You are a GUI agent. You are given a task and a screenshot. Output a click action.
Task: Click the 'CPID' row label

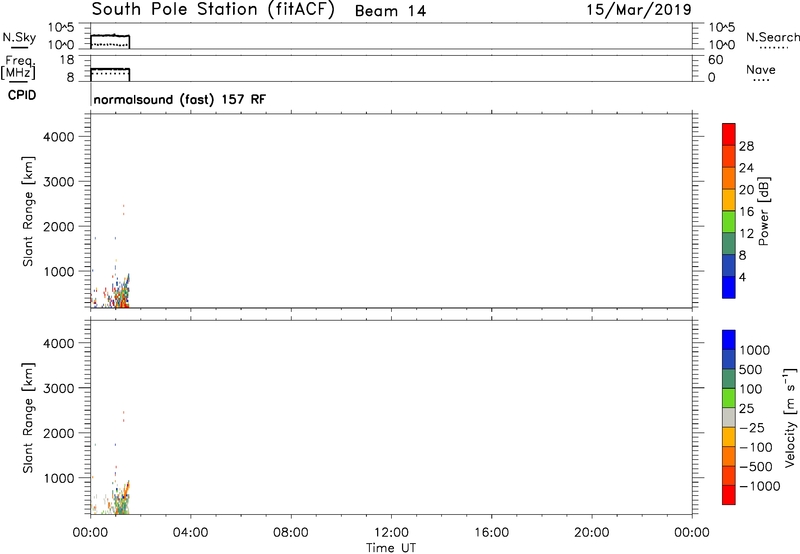[x=22, y=95]
